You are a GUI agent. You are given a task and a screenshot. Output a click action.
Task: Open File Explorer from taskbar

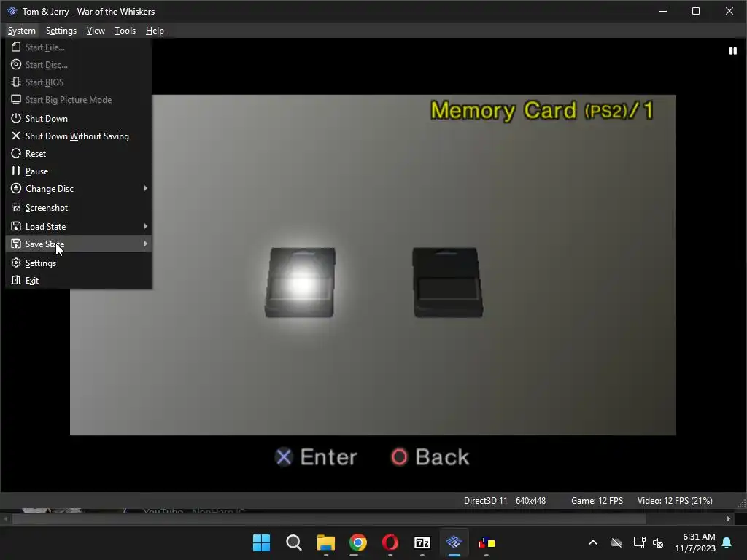326,542
